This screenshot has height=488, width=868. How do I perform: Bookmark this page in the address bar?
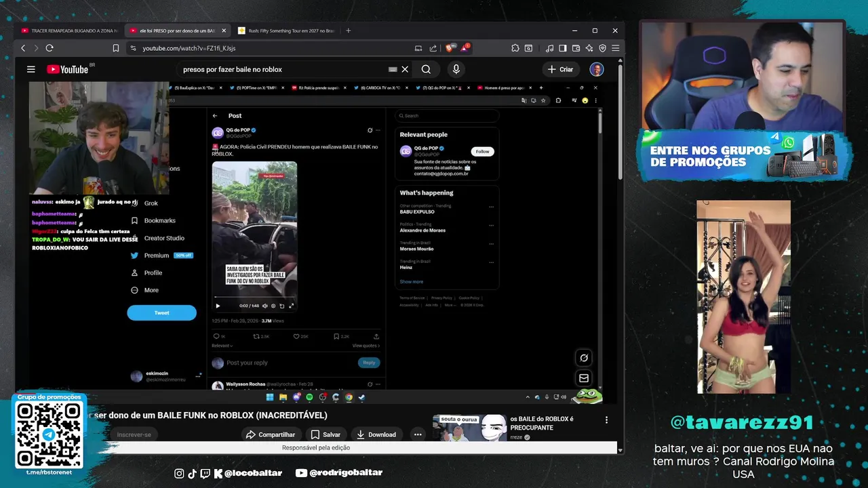point(116,48)
